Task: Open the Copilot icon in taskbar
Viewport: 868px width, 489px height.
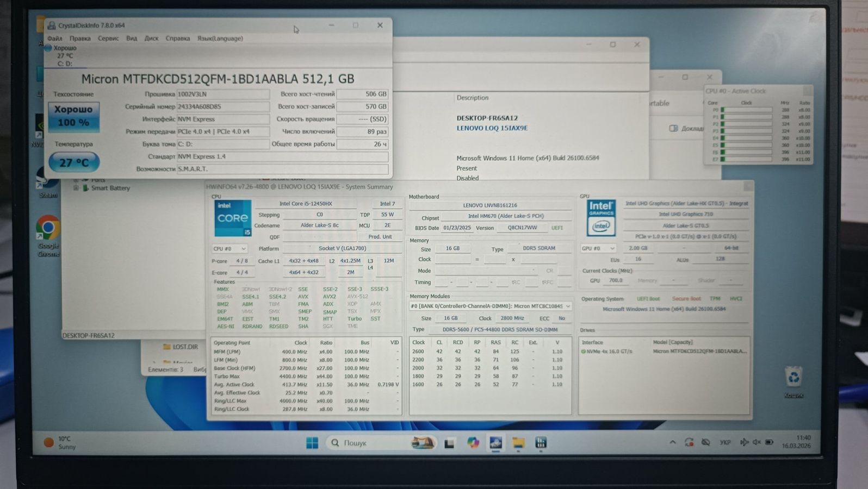Action: 473,443
